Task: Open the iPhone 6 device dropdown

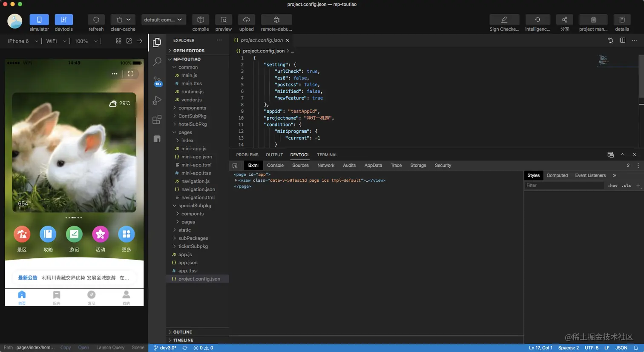Action: point(23,41)
